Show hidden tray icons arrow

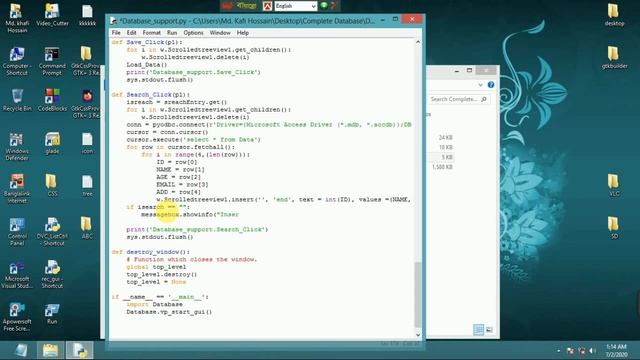coord(558,351)
